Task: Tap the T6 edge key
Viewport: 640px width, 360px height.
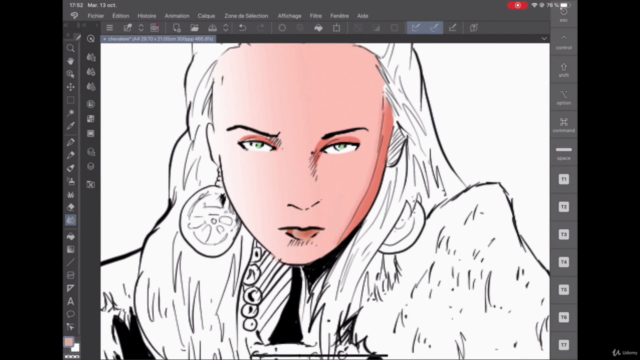Action: pyautogui.click(x=564, y=317)
